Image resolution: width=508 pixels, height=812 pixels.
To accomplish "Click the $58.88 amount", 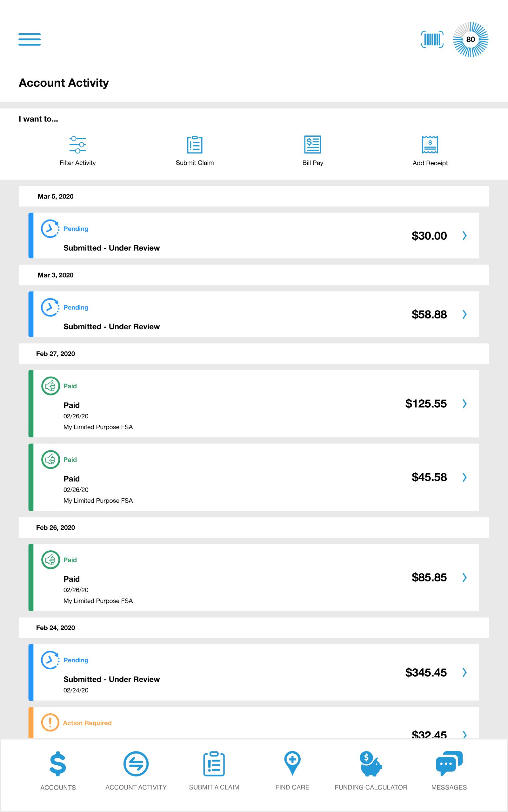I will click(x=429, y=314).
